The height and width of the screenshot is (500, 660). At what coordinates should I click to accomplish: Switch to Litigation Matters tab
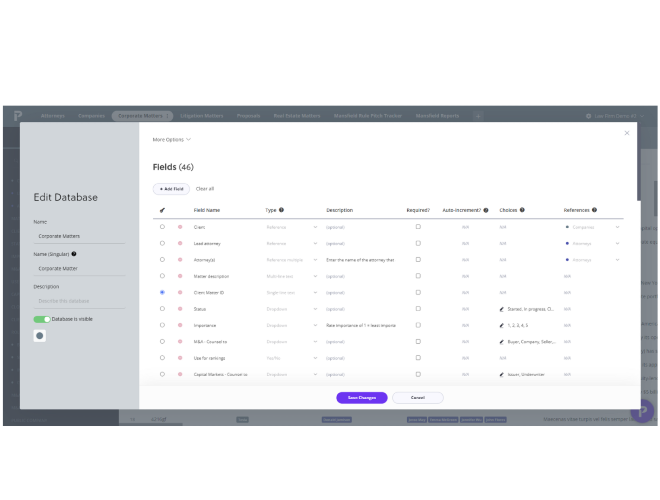pos(202,116)
